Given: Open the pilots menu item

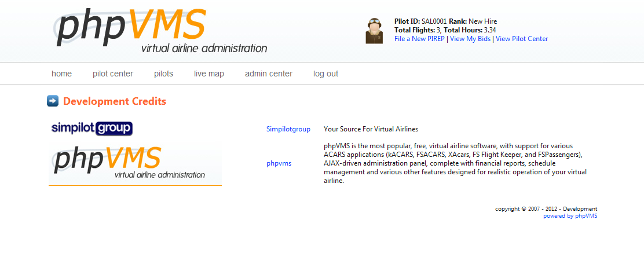Looking at the screenshot, I should pyautogui.click(x=163, y=74).
